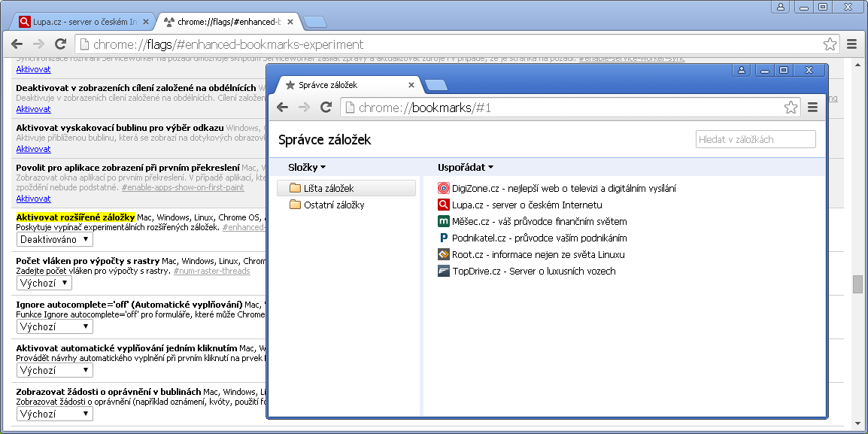Open Chrome menu in bookmarks window

click(x=812, y=108)
